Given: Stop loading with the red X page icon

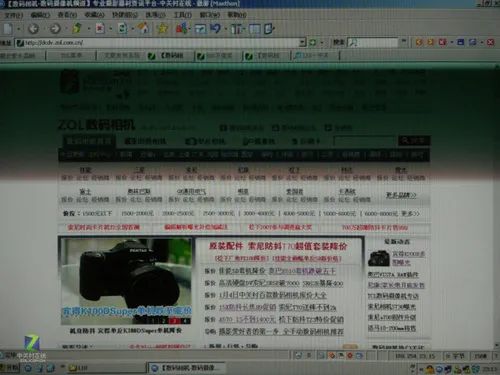Looking at the screenshot, I should pos(100,28).
